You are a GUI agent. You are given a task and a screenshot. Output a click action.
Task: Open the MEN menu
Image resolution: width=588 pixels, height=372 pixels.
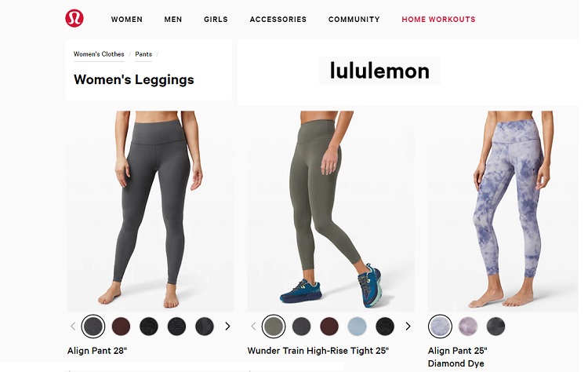(173, 19)
